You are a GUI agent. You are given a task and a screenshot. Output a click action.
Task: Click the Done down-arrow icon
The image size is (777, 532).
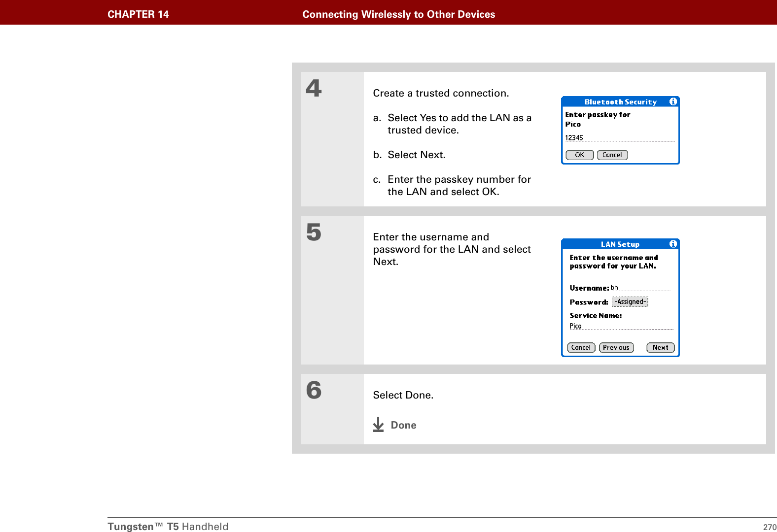(x=378, y=425)
